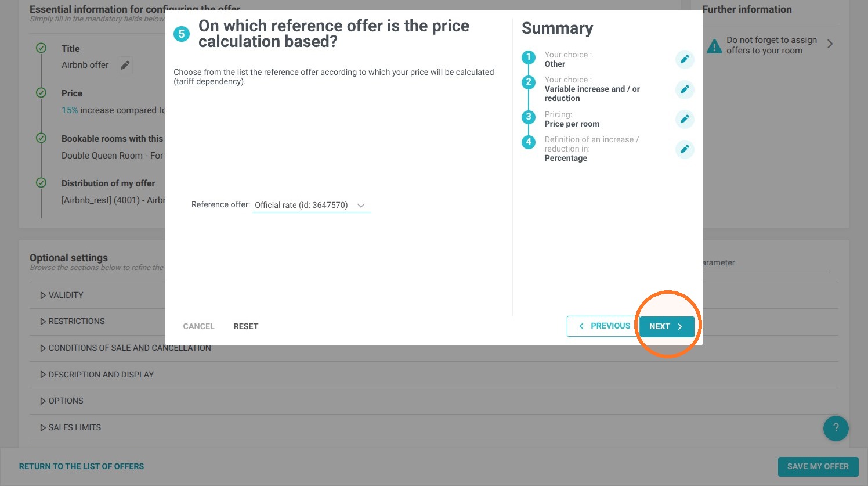Edit step 4 percentage pencil icon
This screenshot has height=486, width=868.
685,149
